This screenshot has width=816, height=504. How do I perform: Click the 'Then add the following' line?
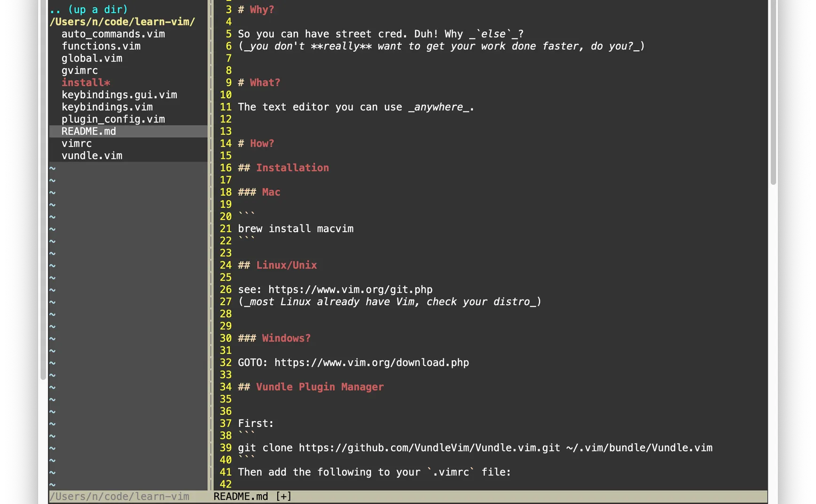click(x=374, y=472)
